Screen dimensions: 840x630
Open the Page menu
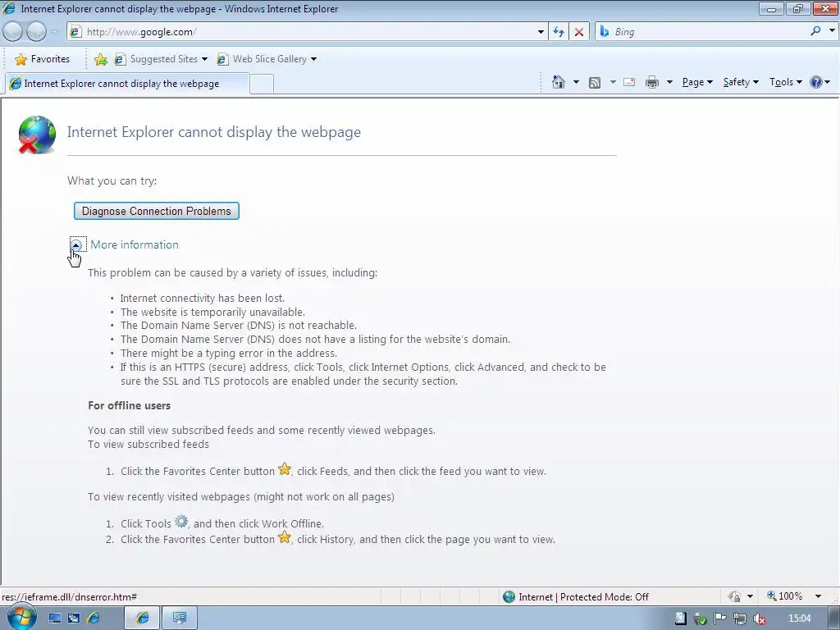pyautogui.click(x=697, y=82)
